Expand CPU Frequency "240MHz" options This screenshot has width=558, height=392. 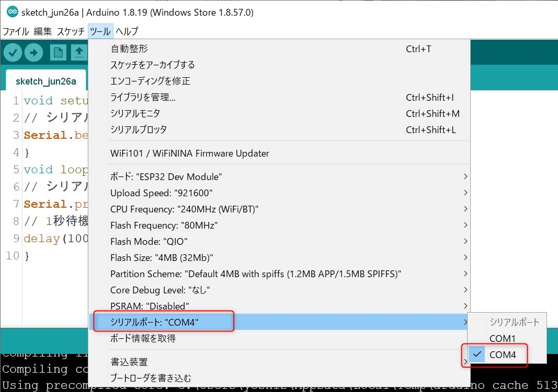tap(184, 209)
